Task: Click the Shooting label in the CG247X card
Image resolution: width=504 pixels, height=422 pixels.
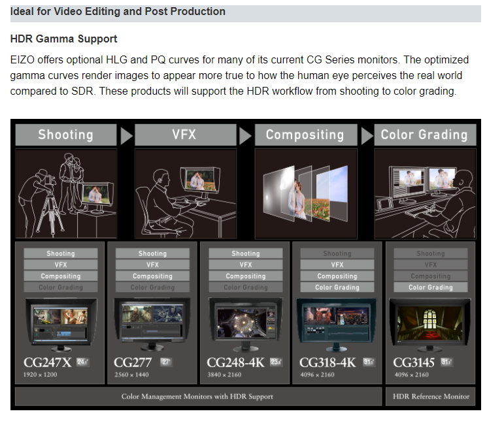Action: 61,253
